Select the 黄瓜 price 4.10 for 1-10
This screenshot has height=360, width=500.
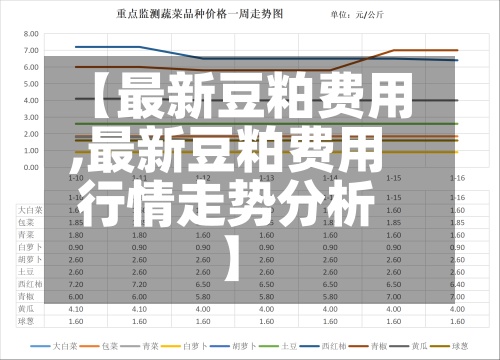[76, 309]
